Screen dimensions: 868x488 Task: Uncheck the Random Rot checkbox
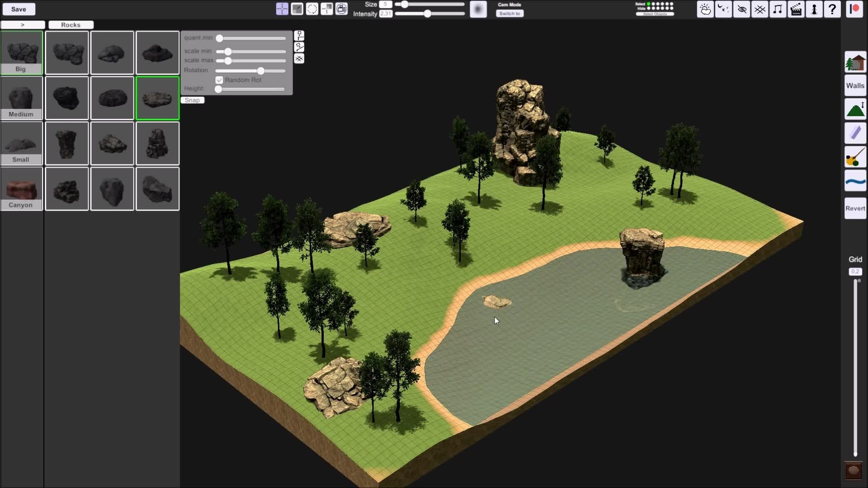pos(219,80)
